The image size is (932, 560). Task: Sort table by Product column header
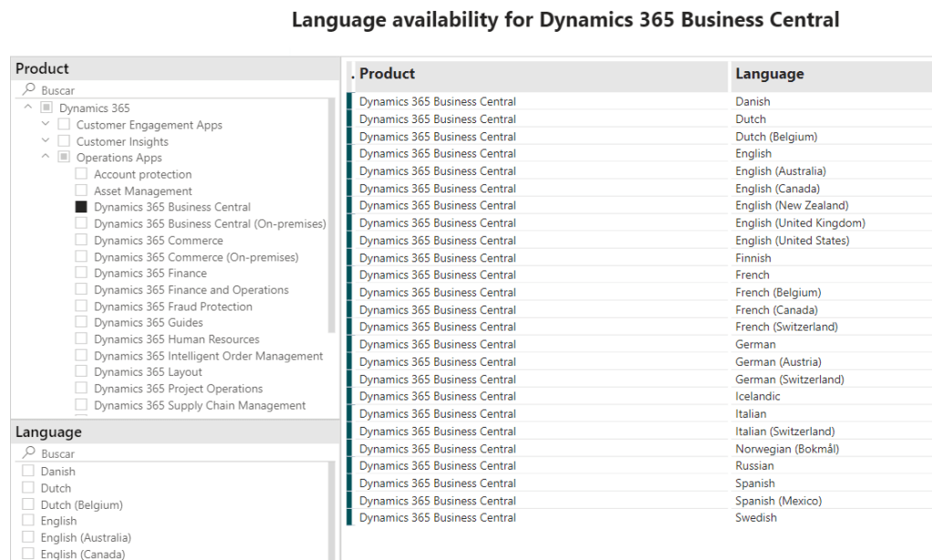[387, 74]
